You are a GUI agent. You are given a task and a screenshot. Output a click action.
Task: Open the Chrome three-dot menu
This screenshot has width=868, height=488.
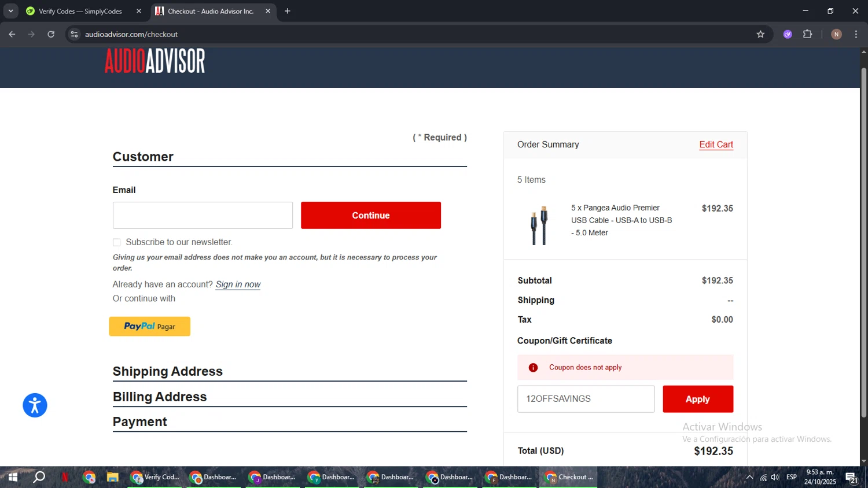click(x=856, y=34)
